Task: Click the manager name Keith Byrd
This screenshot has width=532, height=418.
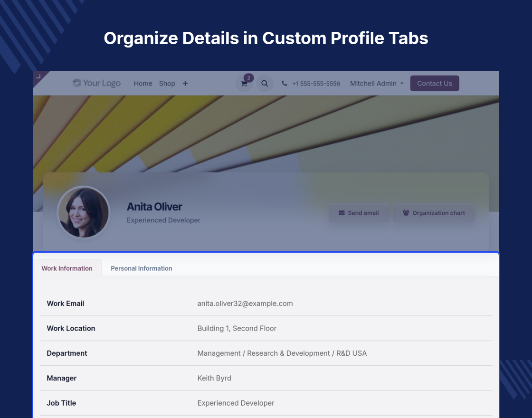Action: 214,378
